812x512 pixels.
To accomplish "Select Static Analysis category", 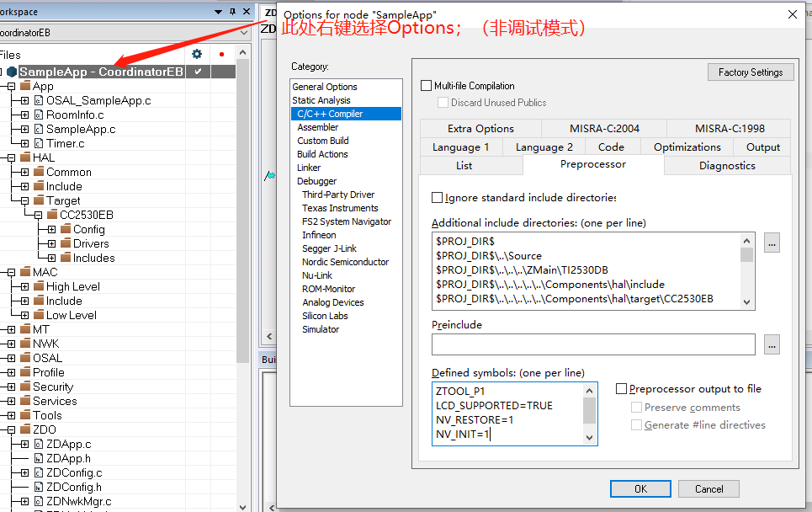I will 321,100.
